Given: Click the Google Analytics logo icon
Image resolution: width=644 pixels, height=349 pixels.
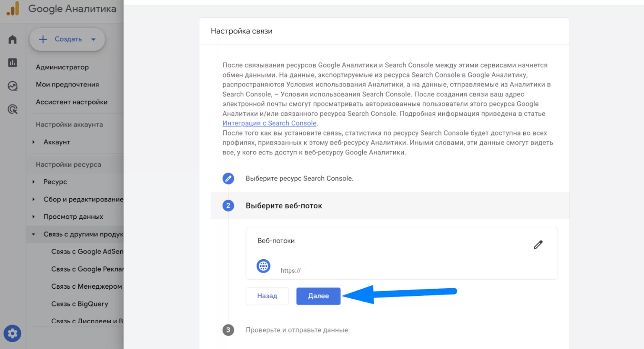Looking at the screenshot, I should (13, 8).
